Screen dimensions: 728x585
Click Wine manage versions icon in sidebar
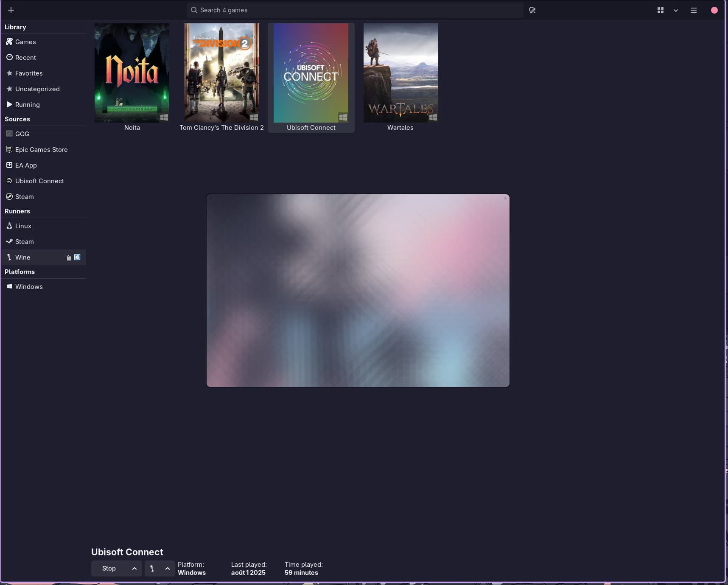(x=69, y=258)
